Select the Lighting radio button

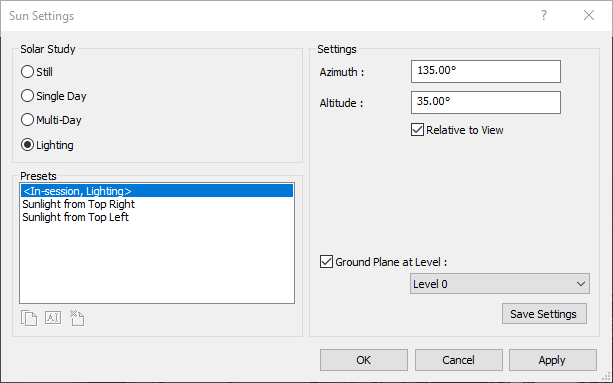point(47,145)
